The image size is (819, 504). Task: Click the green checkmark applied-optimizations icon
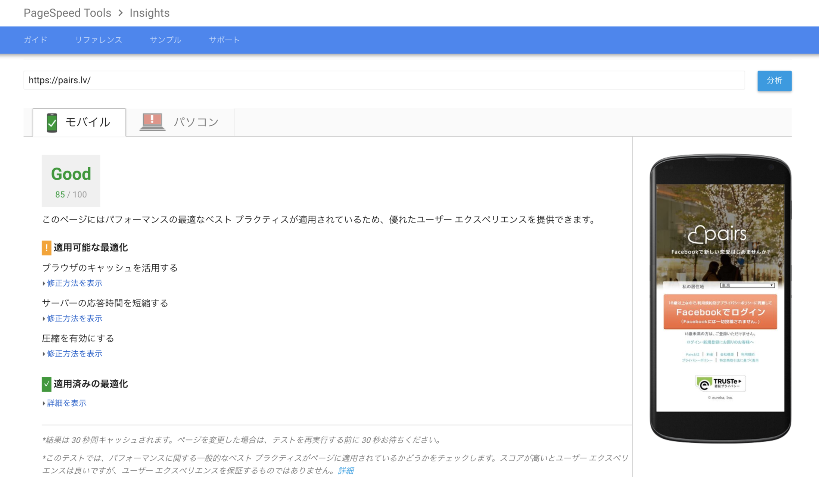[46, 384]
